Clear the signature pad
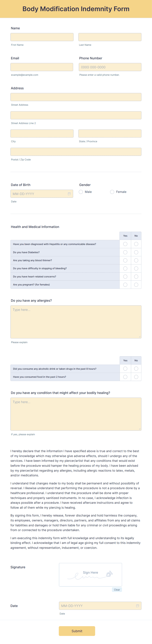 pos(117,589)
